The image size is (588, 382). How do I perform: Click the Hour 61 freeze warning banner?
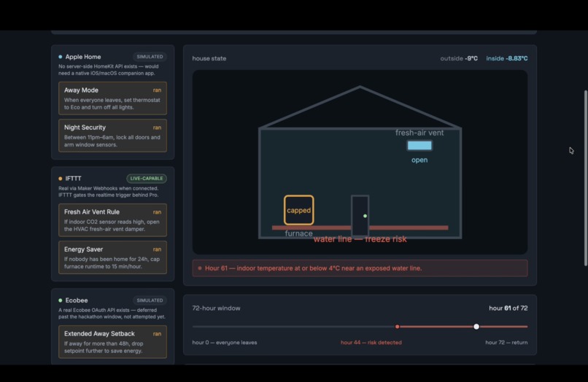click(x=360, y=268)
